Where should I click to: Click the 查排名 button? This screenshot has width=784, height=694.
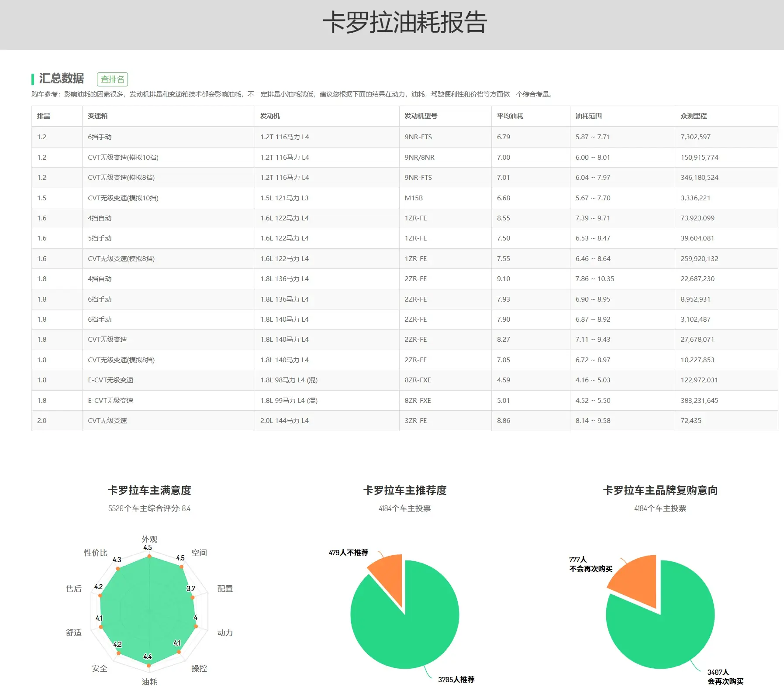click(112, 79)
